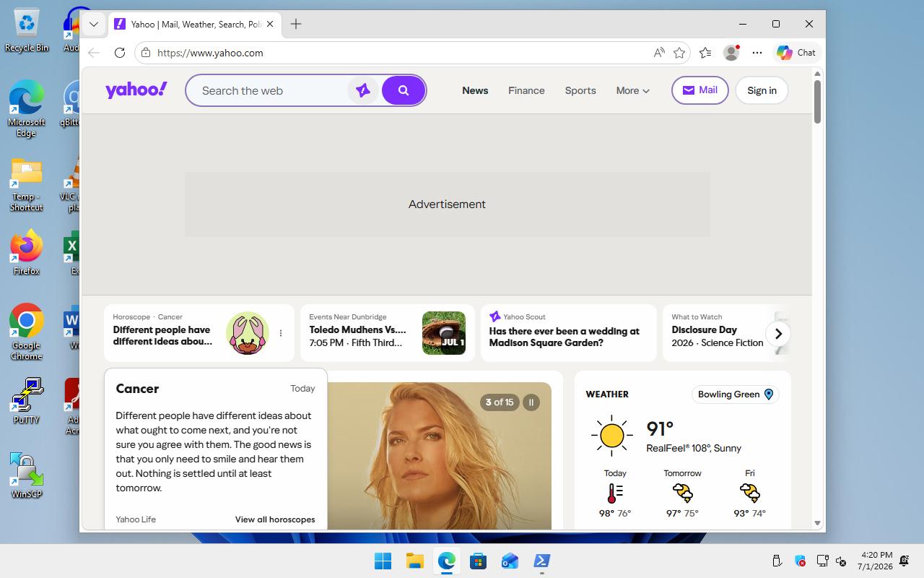Click the Tomorrow weather forecast

682,493
